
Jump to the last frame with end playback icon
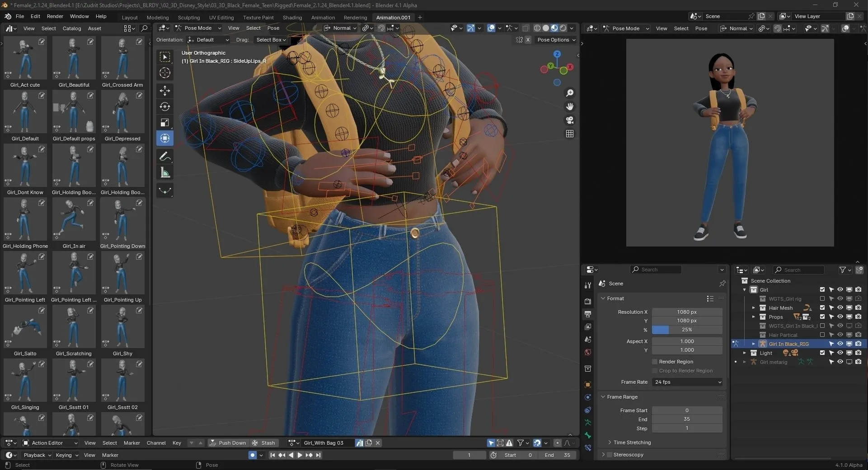(318, 455)
